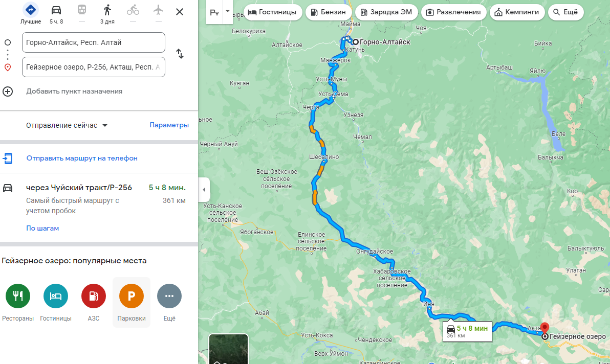Select the driving mode car icon
Viewport: 610px width, 364px height.
[x=56, y=10]
